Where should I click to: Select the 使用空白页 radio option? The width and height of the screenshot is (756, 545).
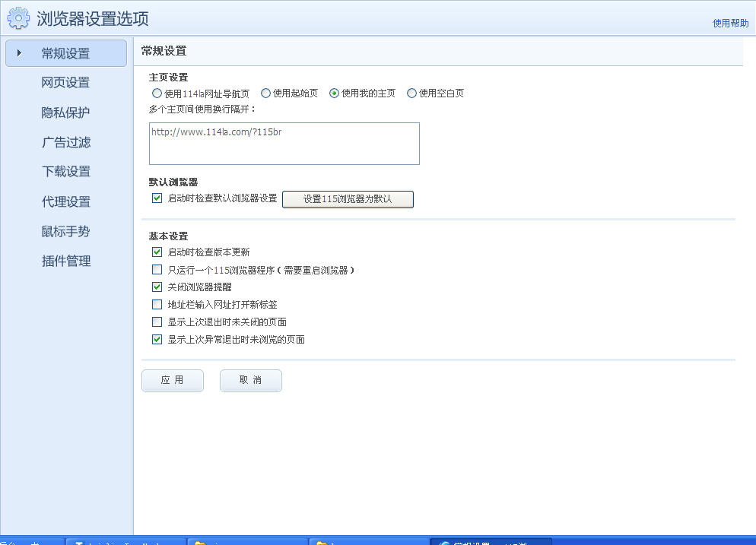pyautogui.click(x=412, y=93)
